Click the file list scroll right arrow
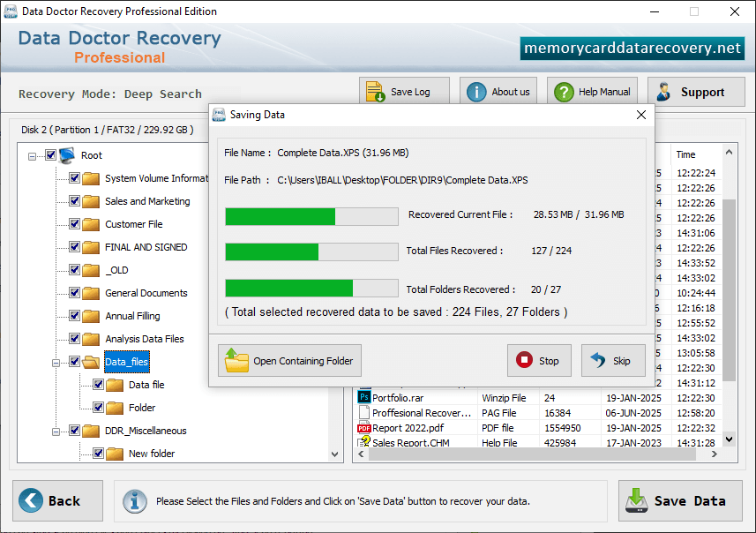Viewport: 756px width, 533px height. coord(714,454)
